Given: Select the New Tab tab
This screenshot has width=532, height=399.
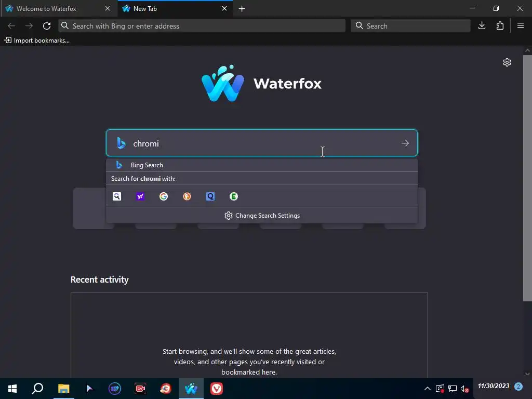Looking at the screenshot, I should point(175,8).
